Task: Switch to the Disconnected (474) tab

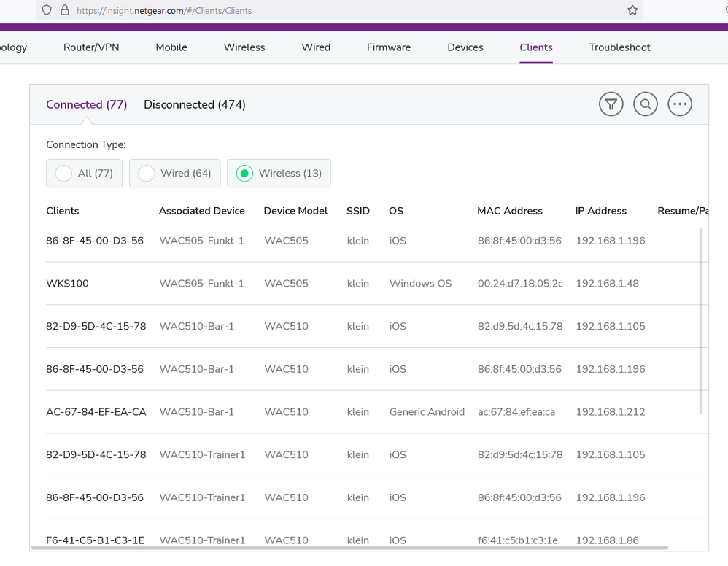Action: click(x=195, y=105)
